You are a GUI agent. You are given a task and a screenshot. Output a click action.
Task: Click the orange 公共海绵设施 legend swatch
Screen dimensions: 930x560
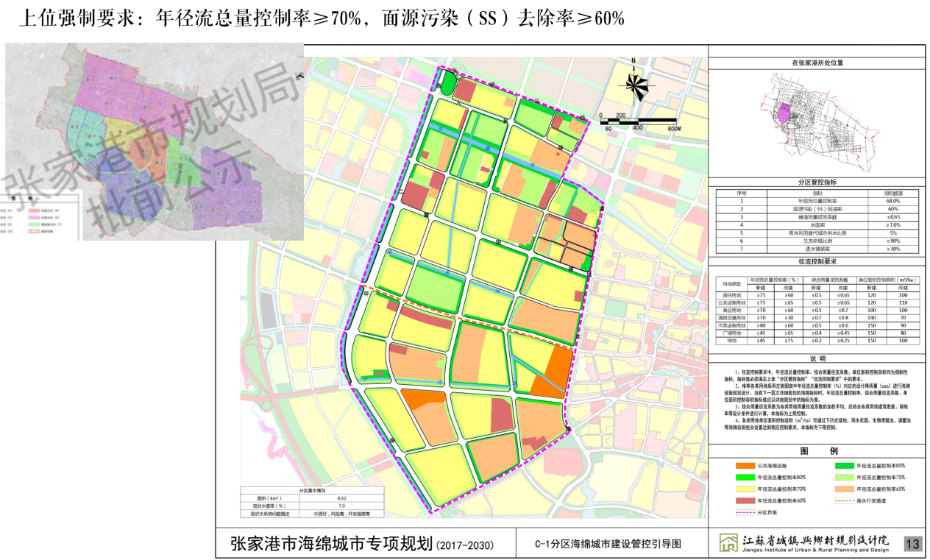click(x=745, y=466)
